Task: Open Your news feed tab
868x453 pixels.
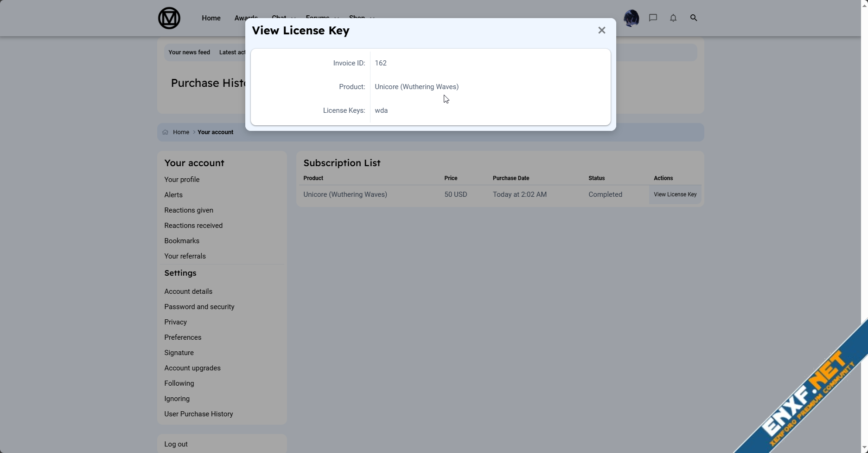Action: [189, 52]
